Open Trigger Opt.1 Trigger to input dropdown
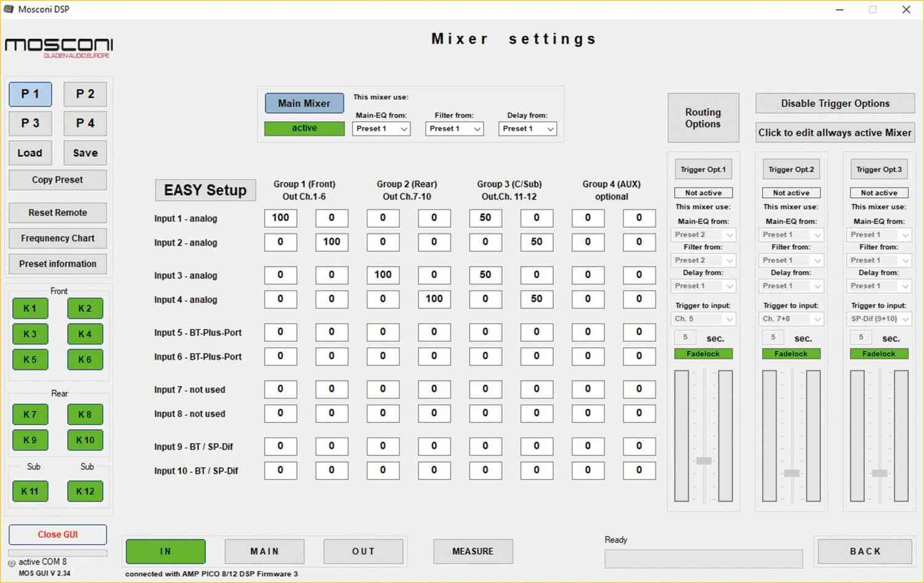The width and height of the screenshot is (924, 583). click(703, 319)
